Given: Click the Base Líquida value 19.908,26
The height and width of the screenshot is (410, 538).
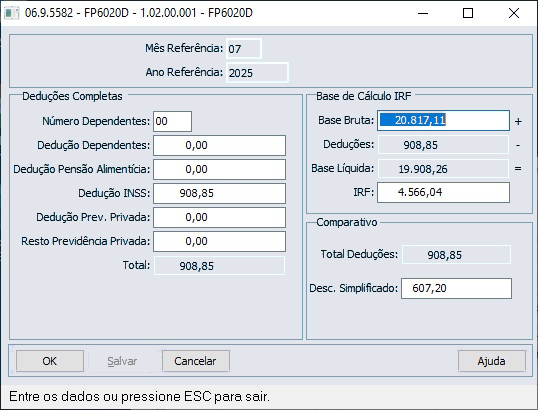Looking at the screenshot, I should [x=443, y=169].
